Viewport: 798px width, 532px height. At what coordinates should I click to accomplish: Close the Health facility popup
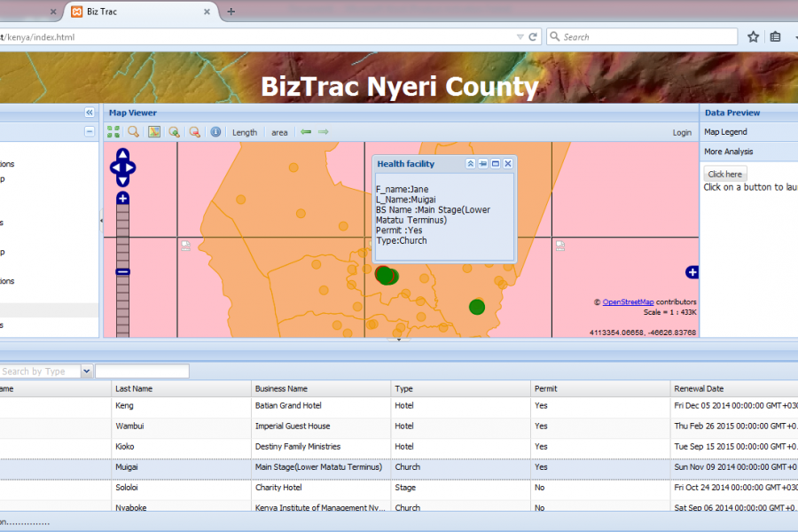coord(508,164)
